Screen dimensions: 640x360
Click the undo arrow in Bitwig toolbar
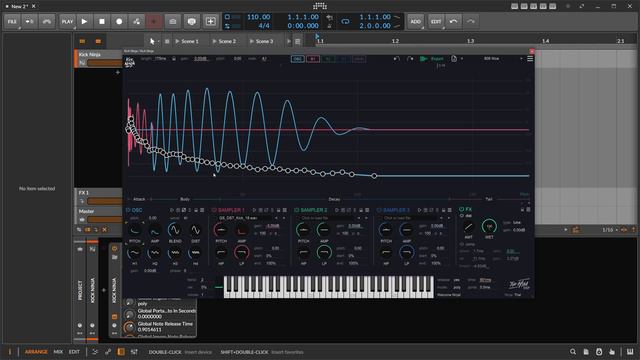click(x=453, y=22)
